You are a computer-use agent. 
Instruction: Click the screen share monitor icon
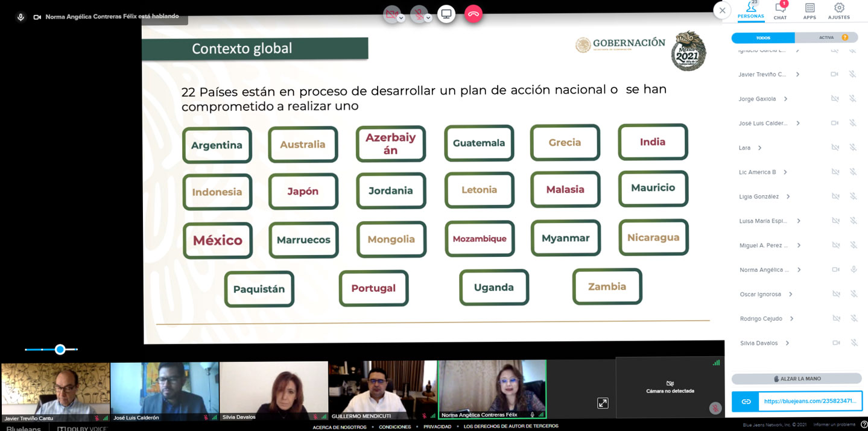(x=446, y=14)
